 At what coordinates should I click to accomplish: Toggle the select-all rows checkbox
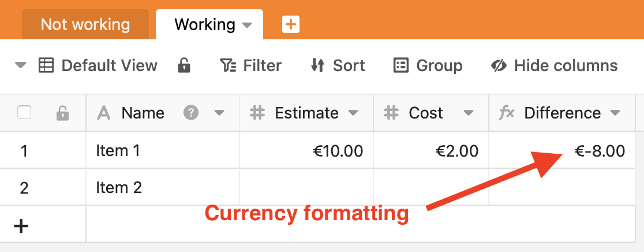coord(24,113)
